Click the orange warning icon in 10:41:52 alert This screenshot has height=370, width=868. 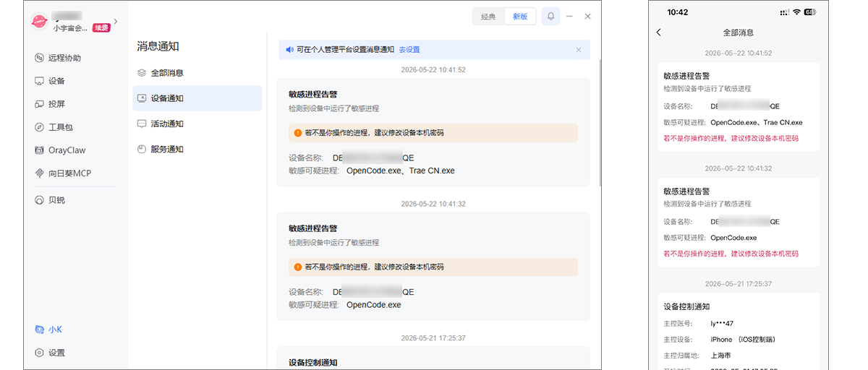point(297,133)
